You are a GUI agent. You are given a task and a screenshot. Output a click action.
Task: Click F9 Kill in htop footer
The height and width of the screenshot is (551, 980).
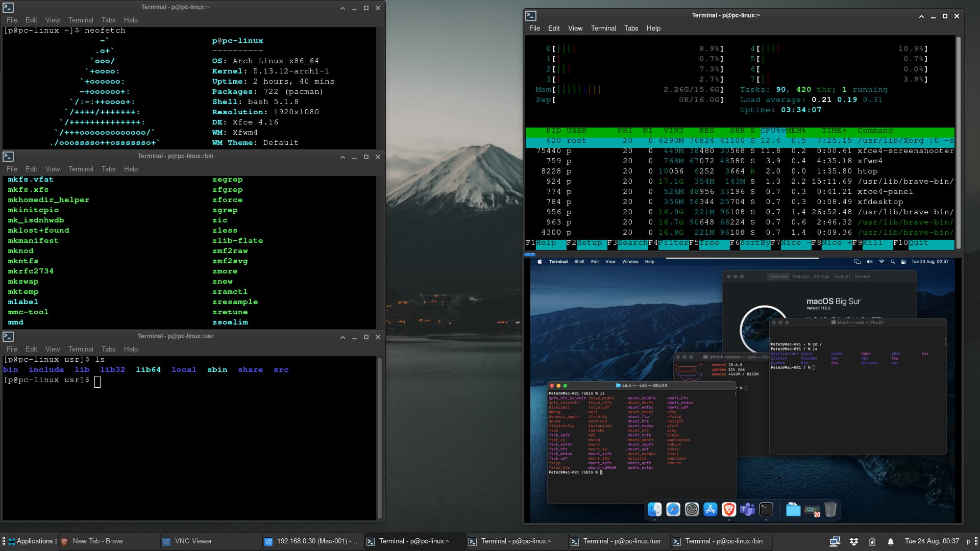click(873, 243)
